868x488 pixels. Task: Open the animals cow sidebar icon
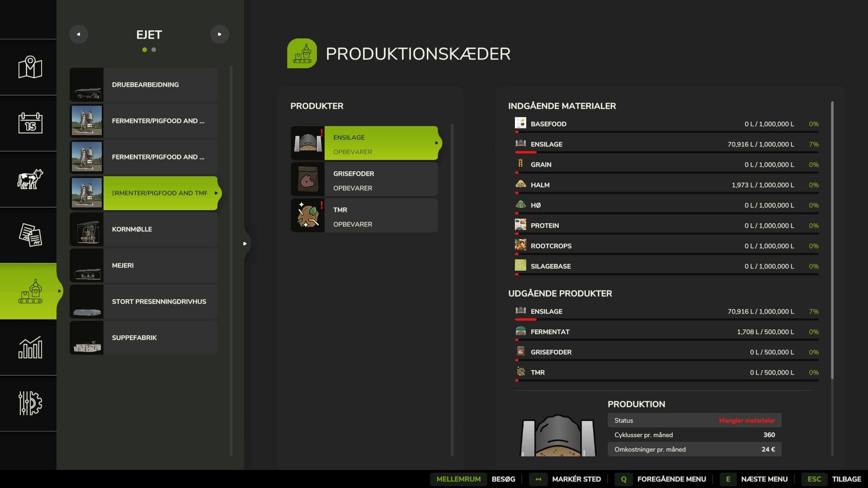point(30,179)
